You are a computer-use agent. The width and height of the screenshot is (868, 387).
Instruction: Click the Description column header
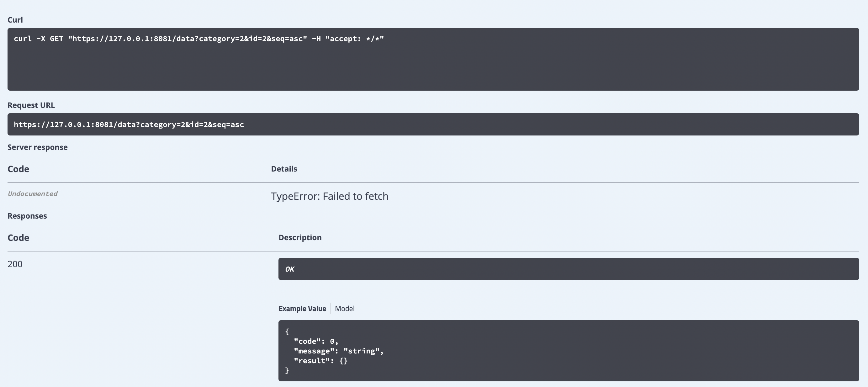[x=299, y=238]
